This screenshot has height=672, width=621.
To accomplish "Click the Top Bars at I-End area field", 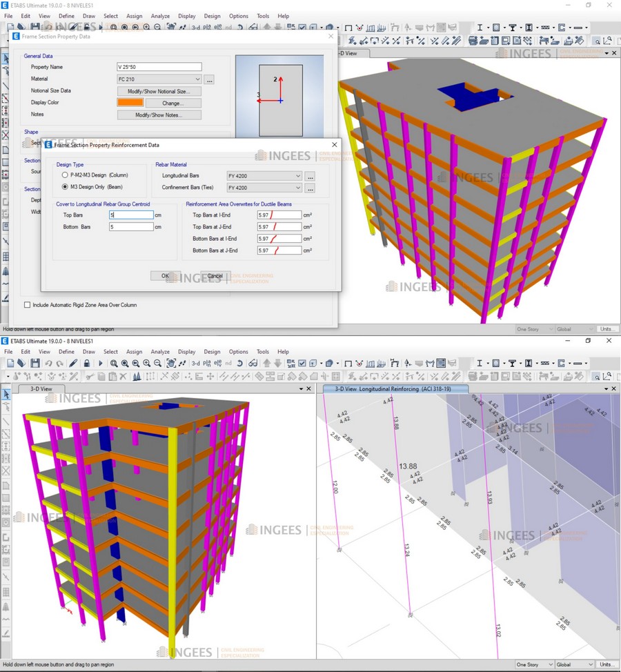I will [279, 215].
